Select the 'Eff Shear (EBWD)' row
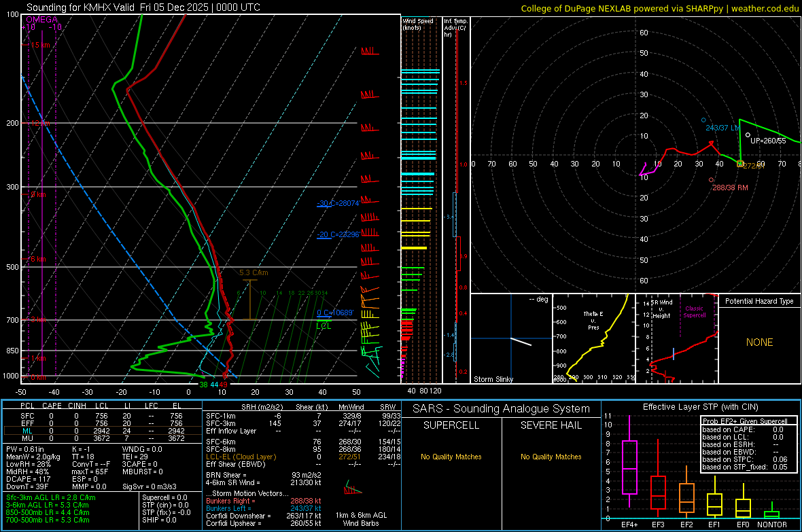This screenshot has height=532, width=802. [x=303, y=465]
